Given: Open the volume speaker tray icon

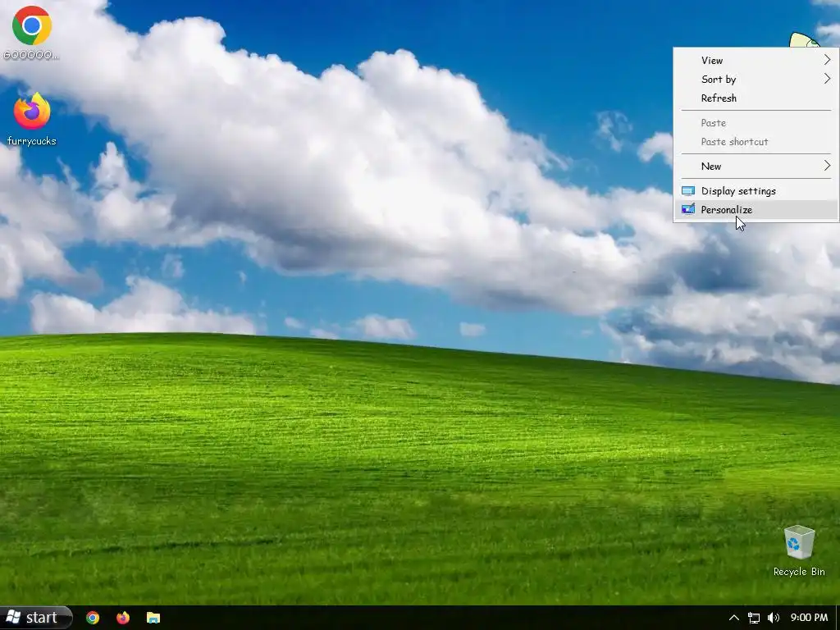Looking at the screenshot, I should pyautogui.click(x=773, y=618).
